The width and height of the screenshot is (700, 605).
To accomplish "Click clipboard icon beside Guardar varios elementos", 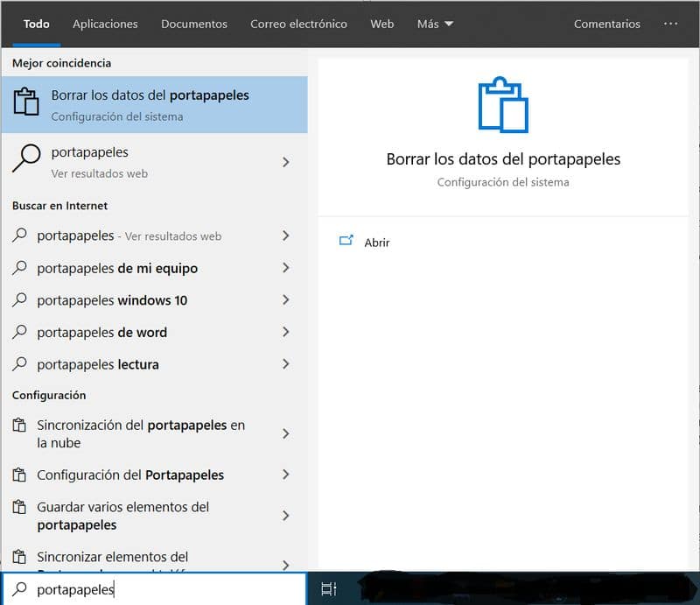I will (19, 507).
